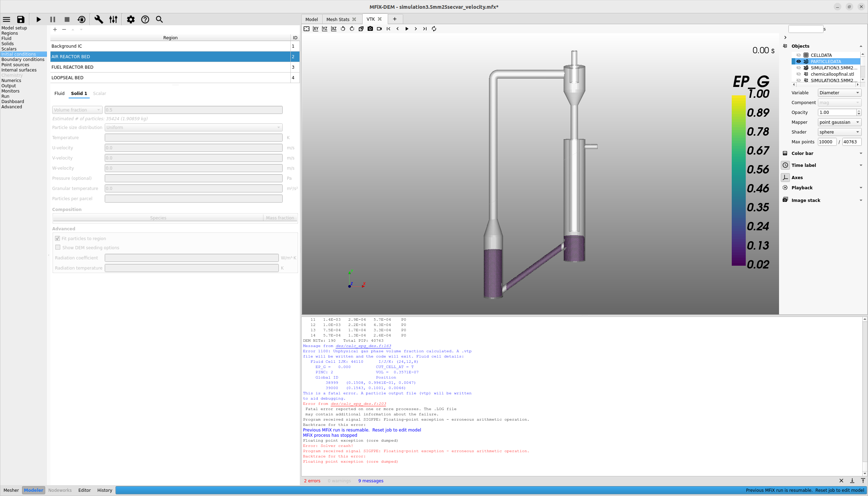Switch to Editor mode button
The height and width of the screenshot is (496, 868).
coord(84,490)
